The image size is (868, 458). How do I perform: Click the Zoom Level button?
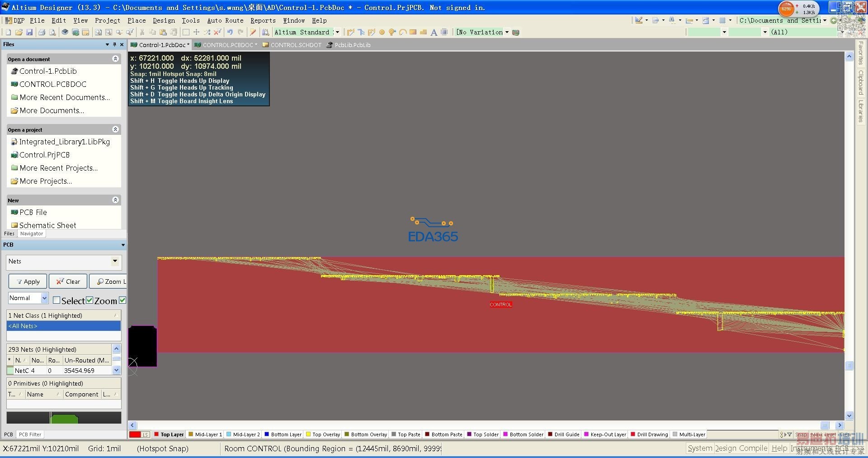[108, 281]
